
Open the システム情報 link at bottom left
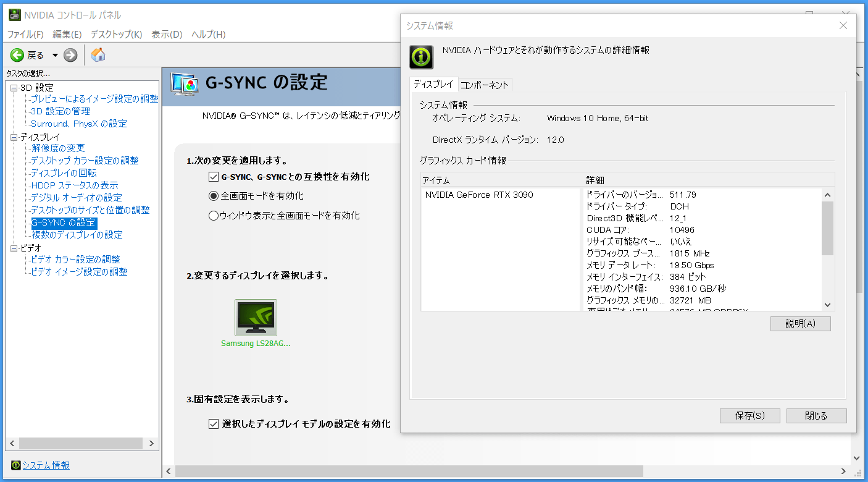click(46, 465)
